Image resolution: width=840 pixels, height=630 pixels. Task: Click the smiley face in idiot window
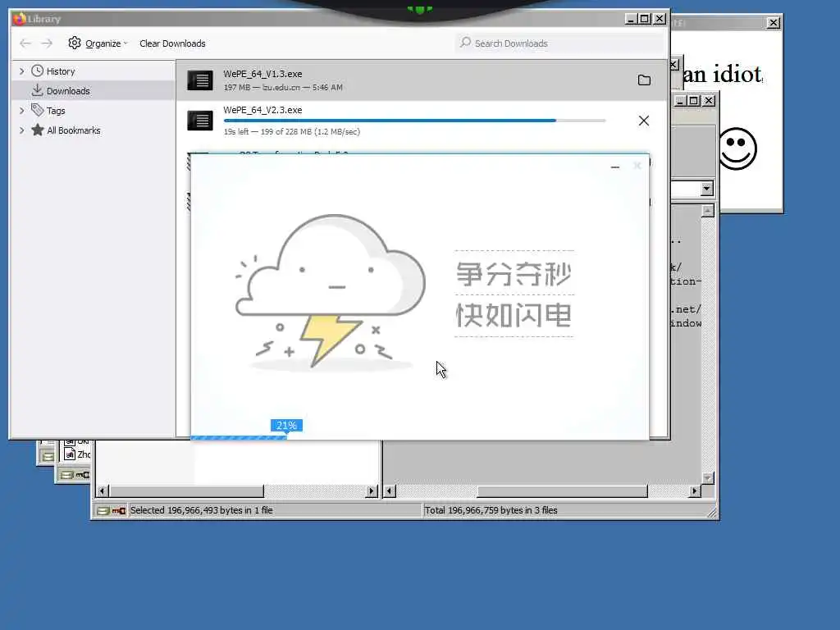tap(737, 148)
